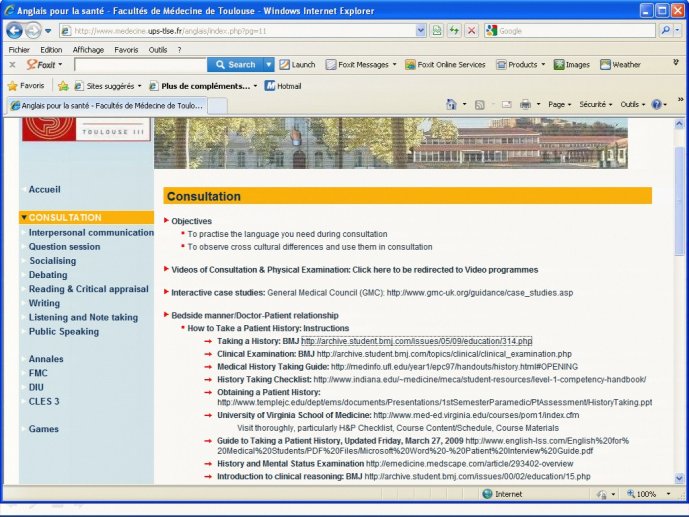Stop loading with the red X icon
This screenshot has width=689, height=517.
click(x=471, y=31)
